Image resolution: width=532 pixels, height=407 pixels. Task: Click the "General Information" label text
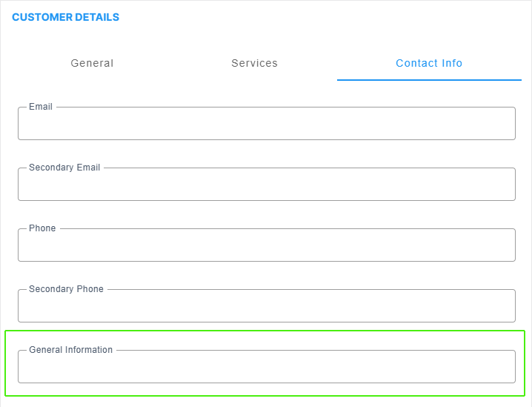point(70,350)
